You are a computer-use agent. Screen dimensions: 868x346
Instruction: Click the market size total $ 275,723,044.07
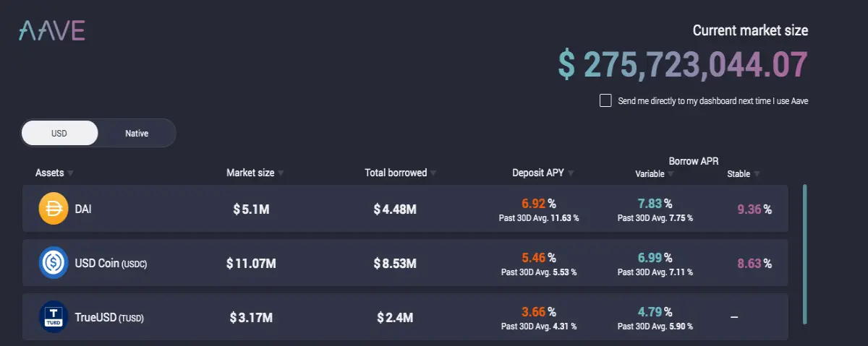point(683,64)
